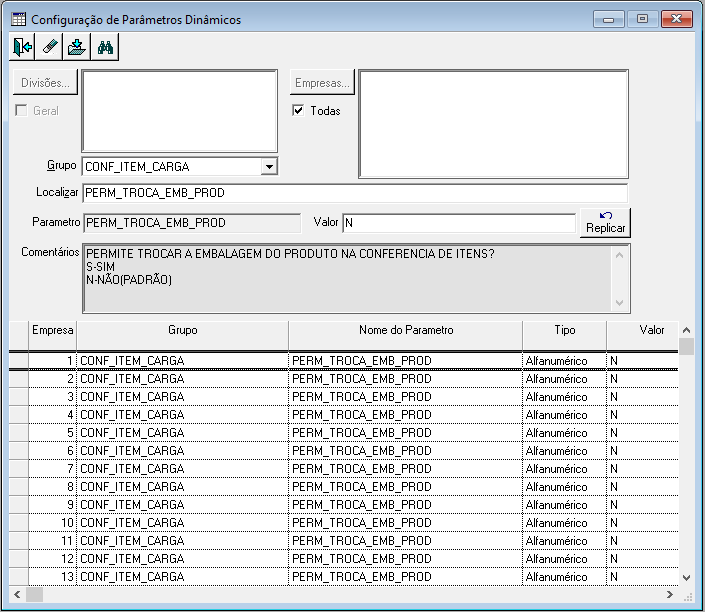Focus the Localizar input field
This screenshot has width=705, height=612.
[355, 193]
